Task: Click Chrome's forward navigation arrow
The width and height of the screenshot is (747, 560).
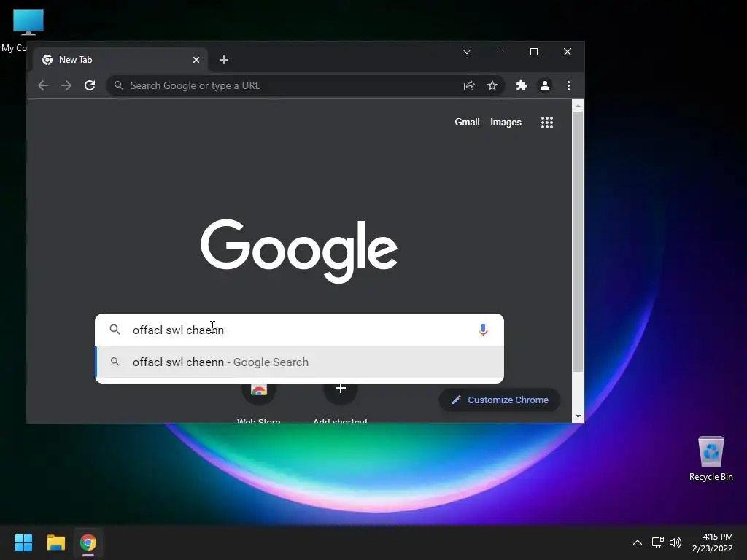Action: [x=66, y=86]
